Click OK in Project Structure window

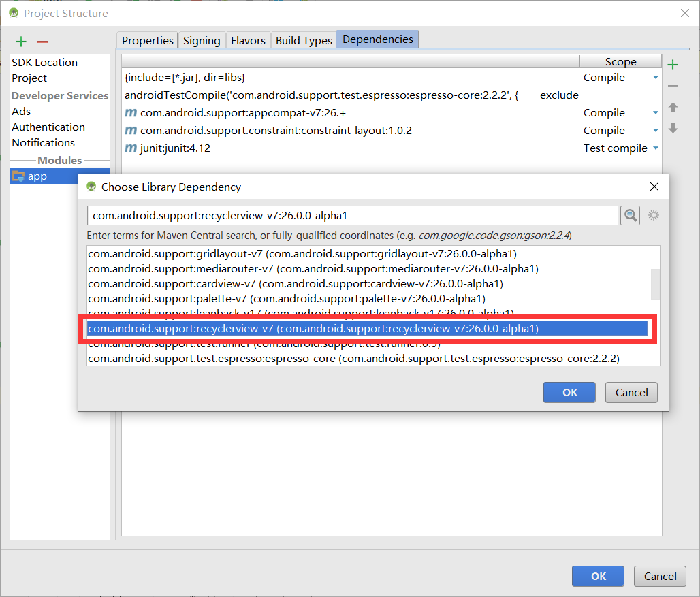599,576
